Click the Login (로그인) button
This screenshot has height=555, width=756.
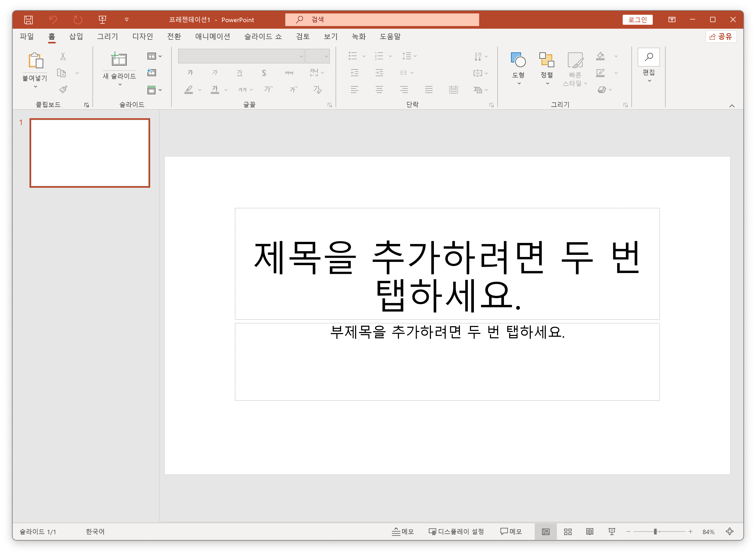637,19
